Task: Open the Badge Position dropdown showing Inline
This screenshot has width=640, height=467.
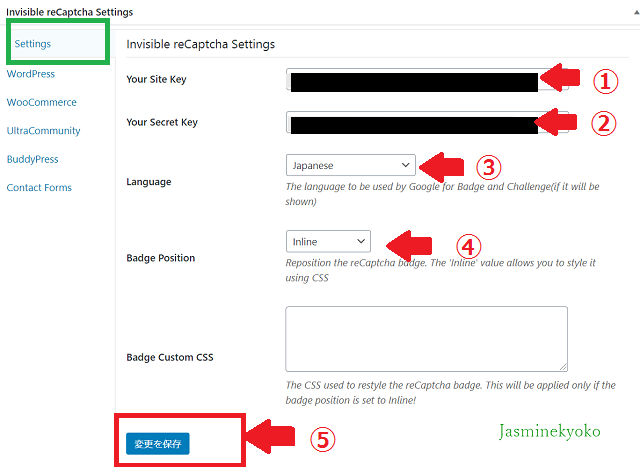Action: tap(328, 241)
